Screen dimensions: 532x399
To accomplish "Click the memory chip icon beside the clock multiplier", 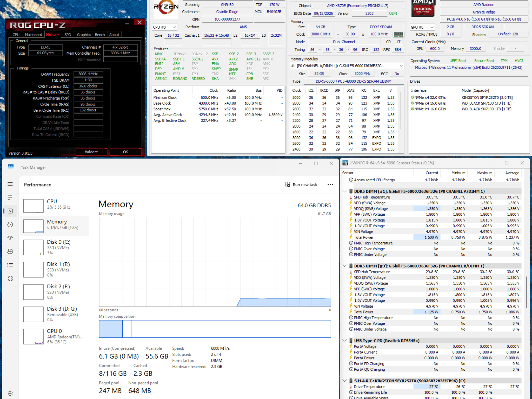I will [398, 34].
